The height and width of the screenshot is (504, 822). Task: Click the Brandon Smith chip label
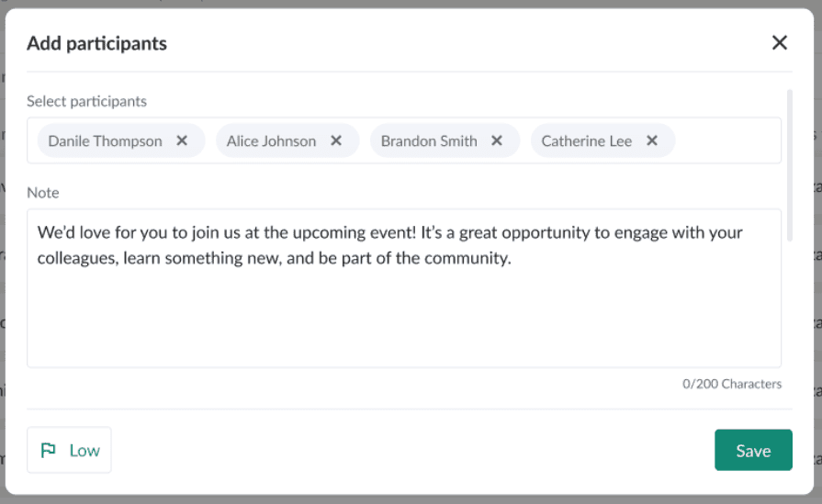[429, 141]
